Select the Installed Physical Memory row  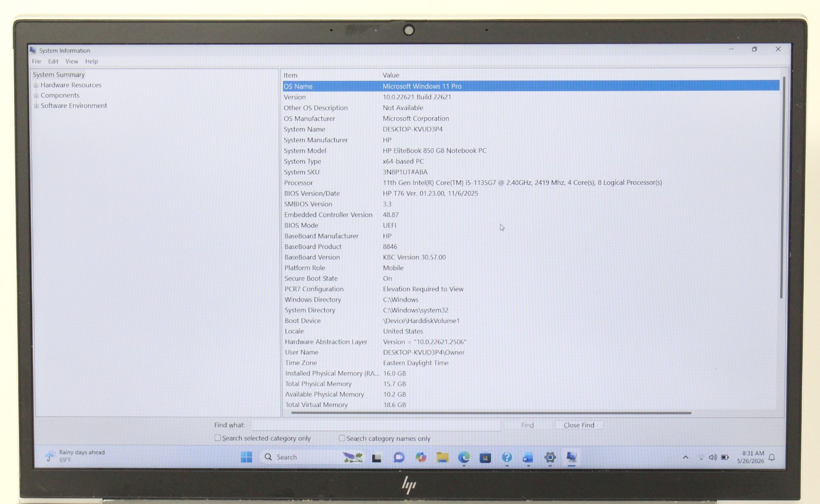pyautogui.click(x=531, y=373)
